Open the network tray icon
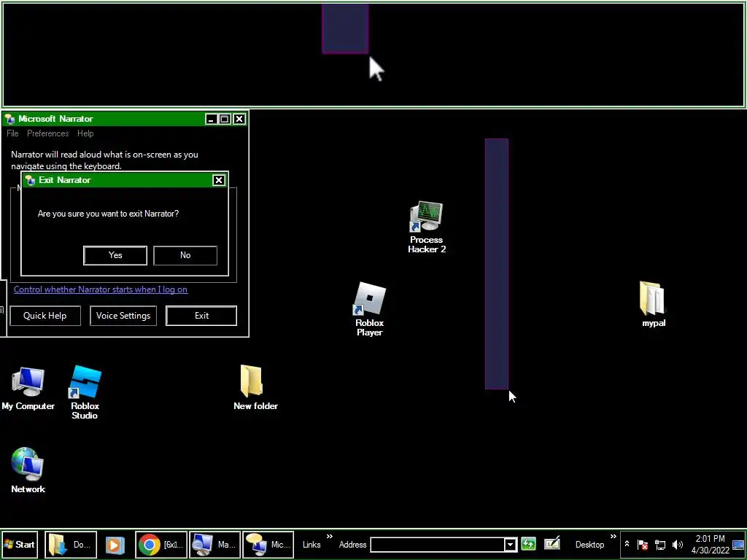 point(659,545)
